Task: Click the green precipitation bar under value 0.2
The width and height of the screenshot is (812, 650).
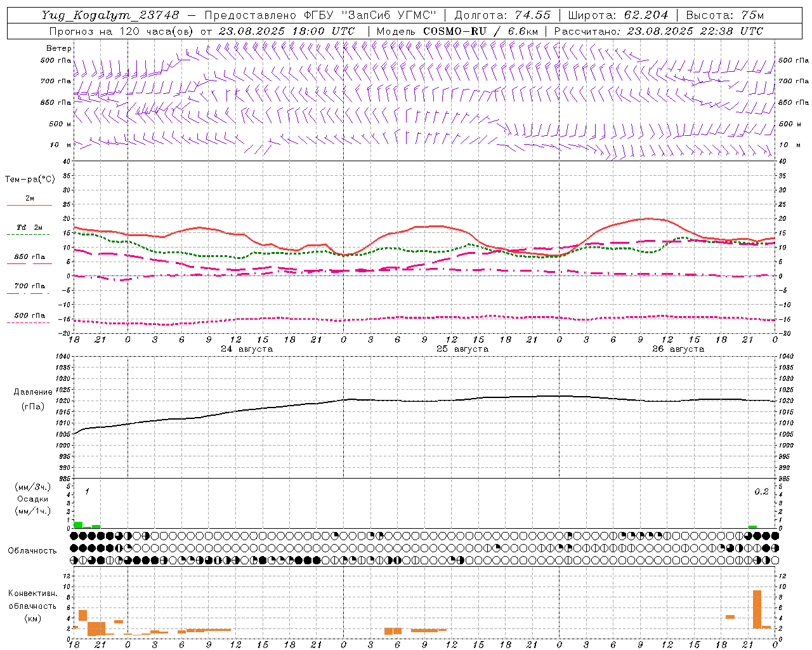Action: coord(752,527)
